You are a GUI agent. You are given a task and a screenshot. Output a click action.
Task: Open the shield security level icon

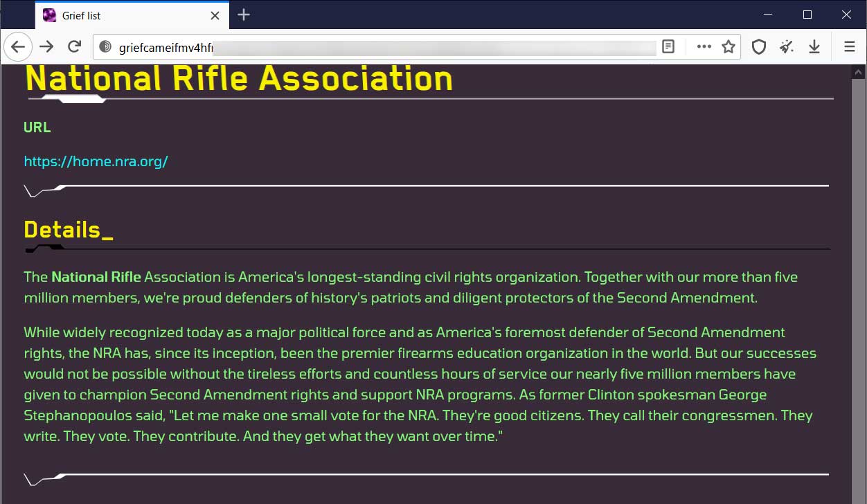759,46
